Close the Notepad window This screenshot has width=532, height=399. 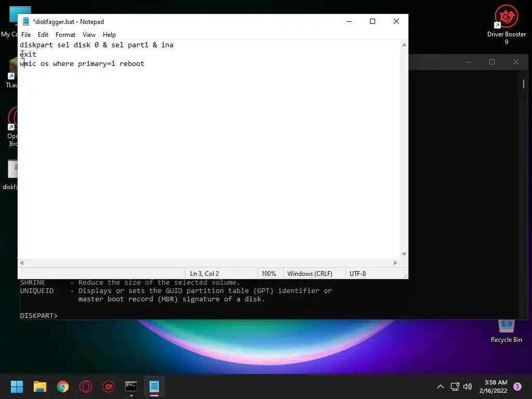[x=396, y=21]
